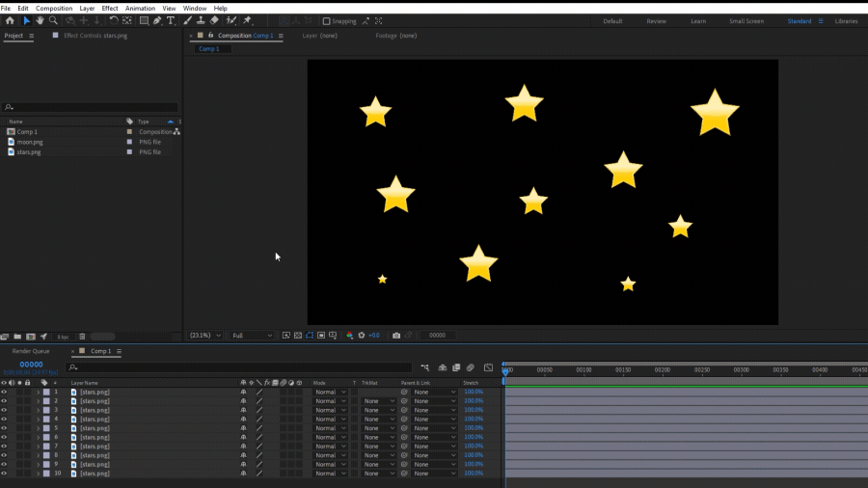Image resolution: width=868 pixels, height=488 pixels.
Task: Go to the Home screen icon
Action: [10, 20]
